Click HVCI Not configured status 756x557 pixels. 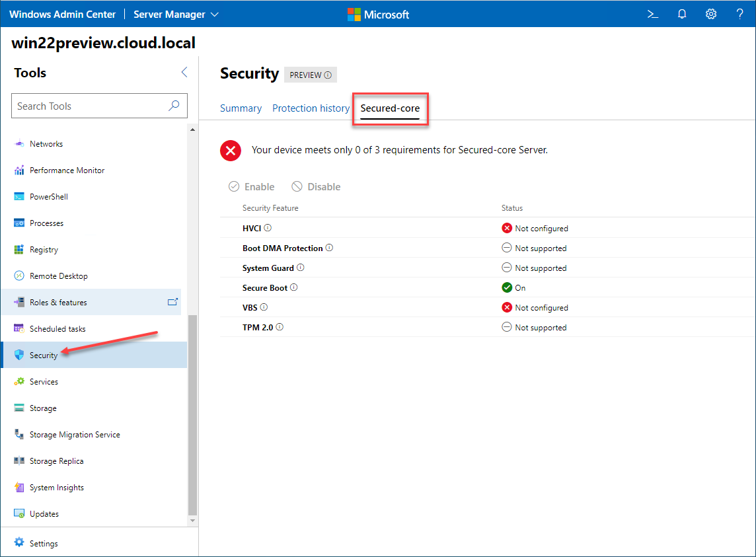point(535,228)
